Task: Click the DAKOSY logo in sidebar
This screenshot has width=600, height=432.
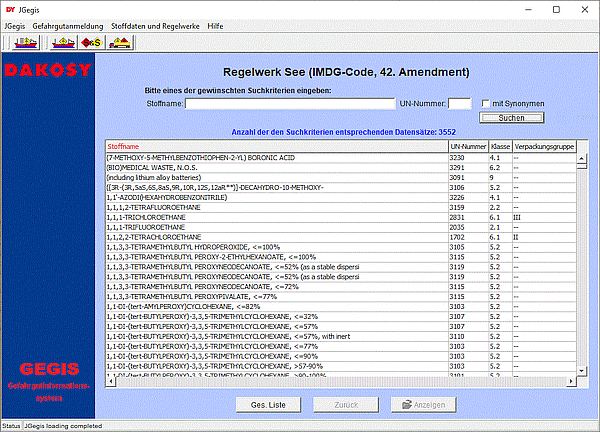Action: [x=48, y=70]
